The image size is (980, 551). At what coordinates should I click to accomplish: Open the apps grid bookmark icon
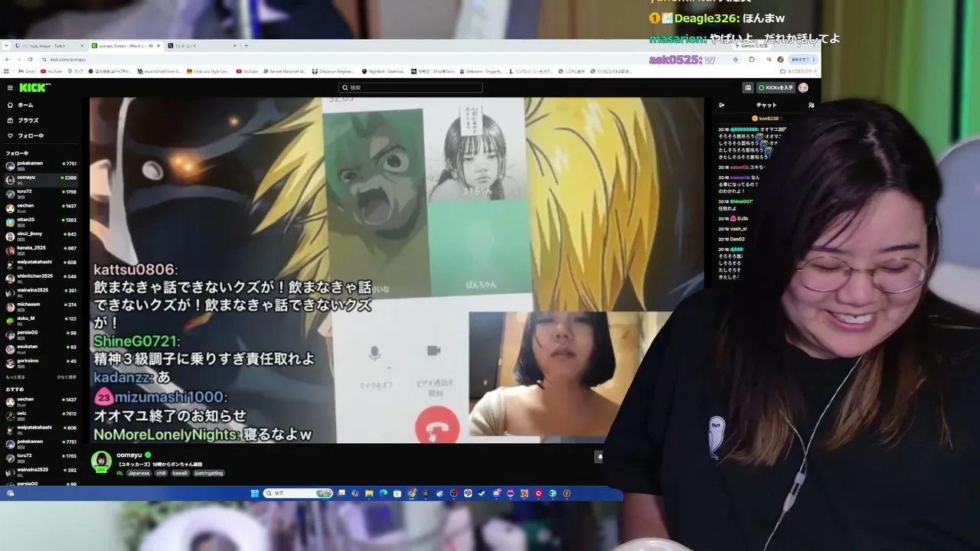tap(7, 72)
